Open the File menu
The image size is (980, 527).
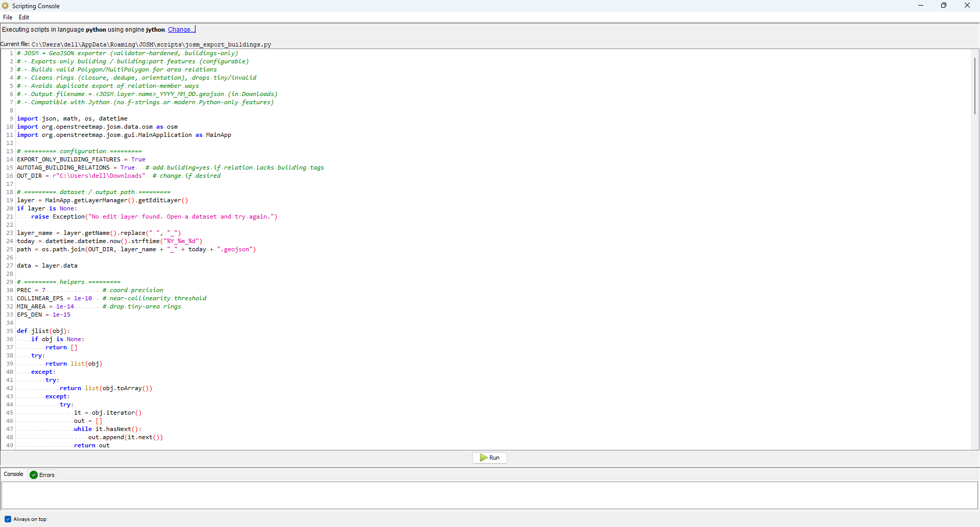point(8,17)
